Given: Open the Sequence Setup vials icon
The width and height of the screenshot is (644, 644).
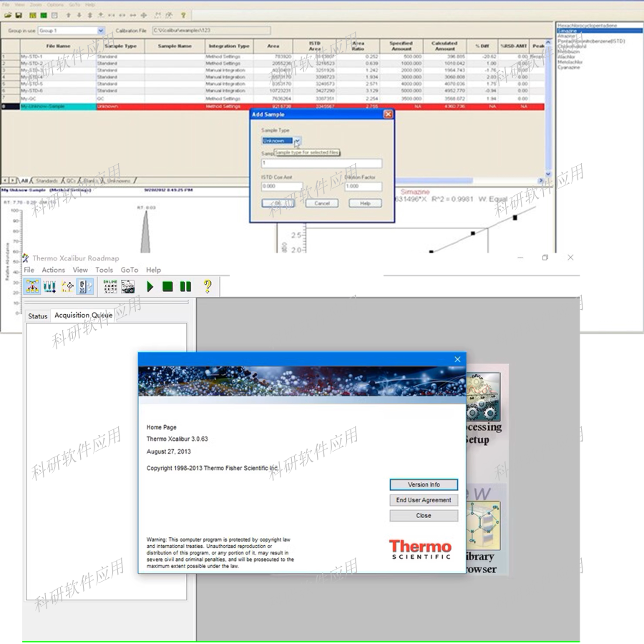Looking at the screenshot, I should pyautogui.click(x=49, y=286).
